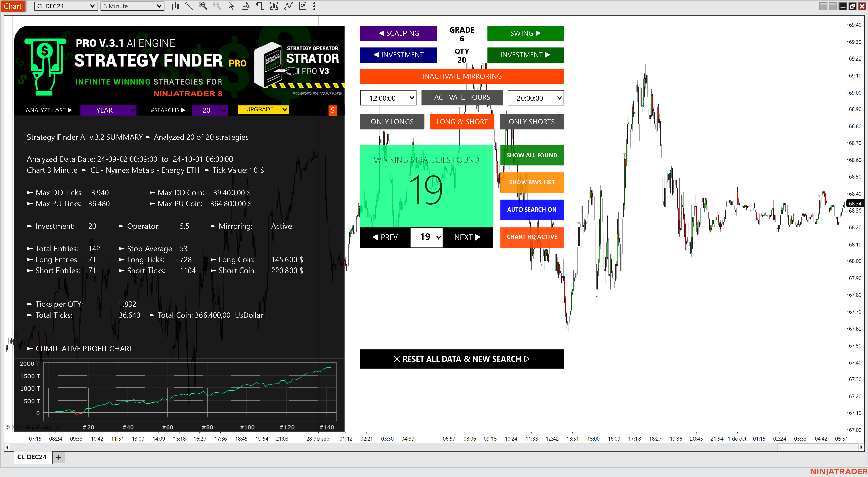
Task: Click the 'Max DD Ticks:' value -3.940
Action: 98,193
